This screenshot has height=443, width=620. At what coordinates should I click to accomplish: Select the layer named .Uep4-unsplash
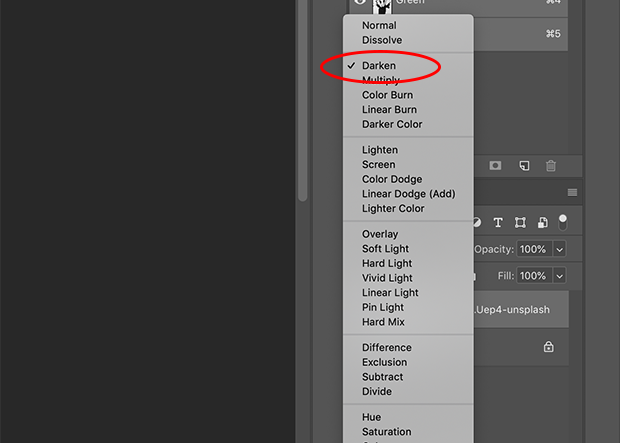coord(521,309)
